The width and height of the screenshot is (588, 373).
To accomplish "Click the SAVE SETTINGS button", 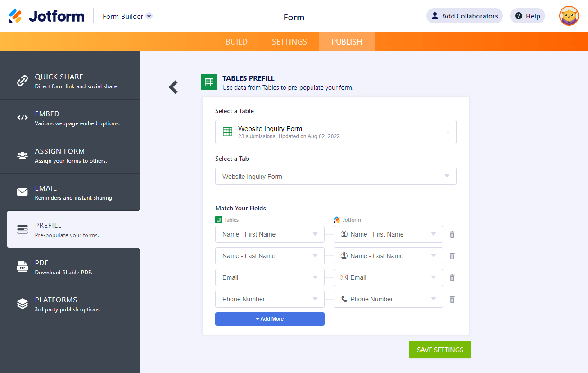I will 440,350.
